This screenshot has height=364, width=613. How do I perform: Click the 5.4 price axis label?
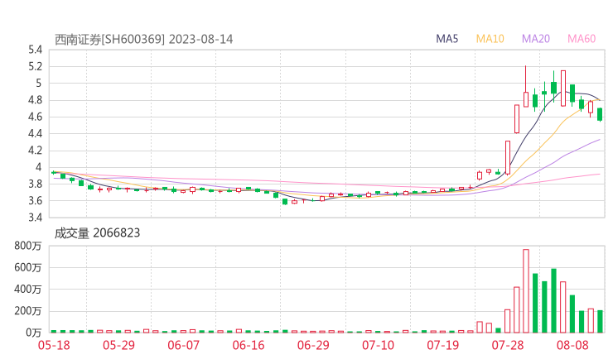click(x=35, y=50)
